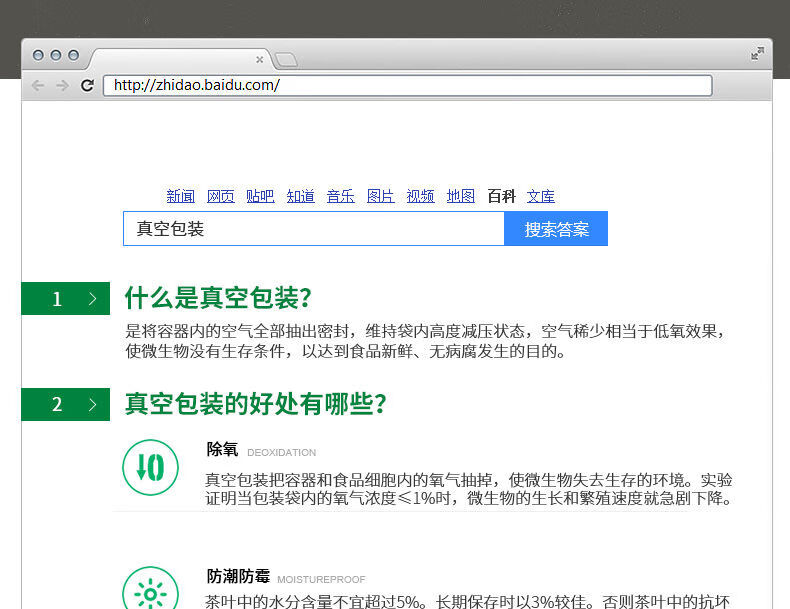Open a new browser tab

pos(285,60)
